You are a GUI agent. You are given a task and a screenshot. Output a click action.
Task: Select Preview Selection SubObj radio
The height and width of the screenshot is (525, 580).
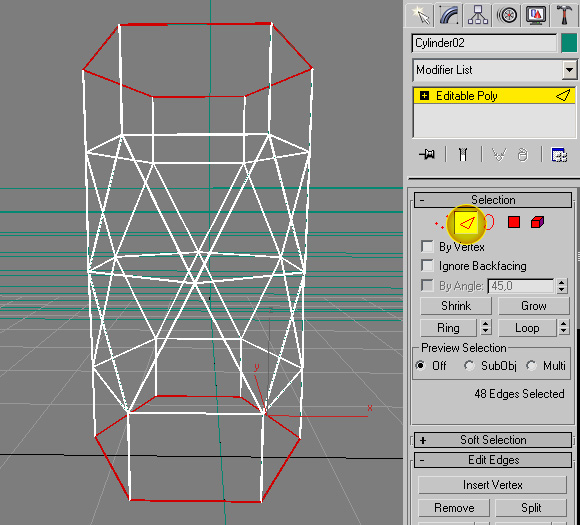[469, 366]
